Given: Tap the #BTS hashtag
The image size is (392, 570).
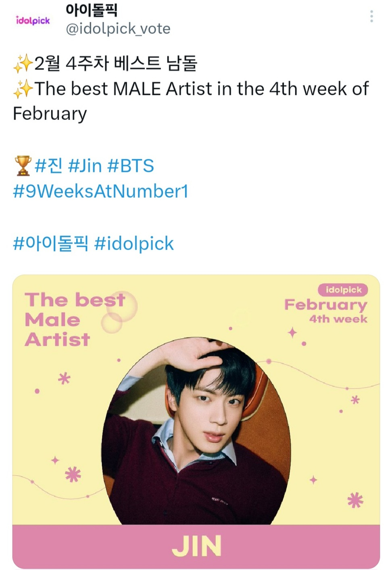Looking at the screenshot, I should (x=131, y=166).
